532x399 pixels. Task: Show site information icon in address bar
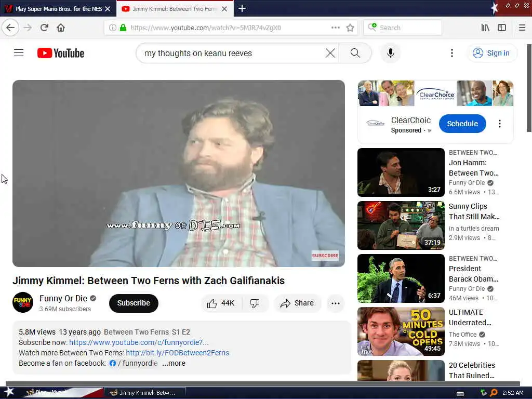click(112, 28)
